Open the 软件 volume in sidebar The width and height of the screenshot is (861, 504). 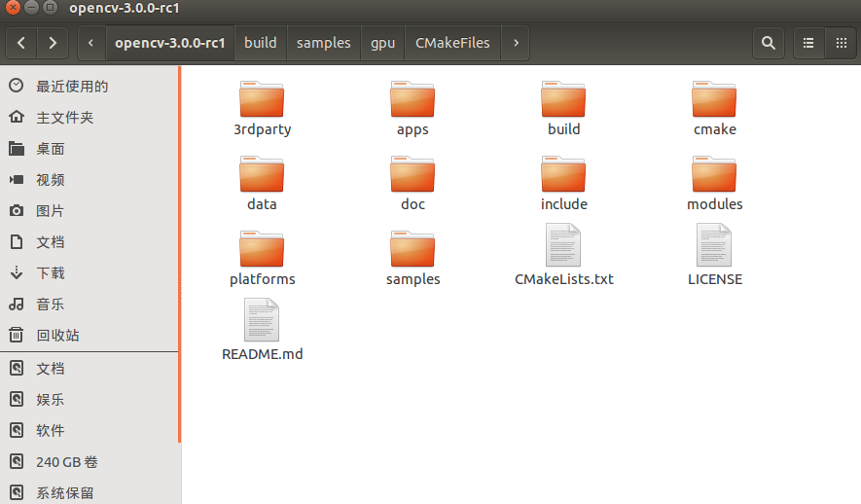tap(89, 430)
